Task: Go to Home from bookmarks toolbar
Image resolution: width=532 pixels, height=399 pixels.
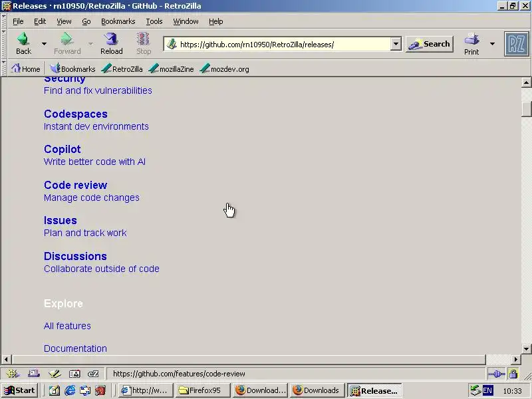Action: coord(26,69)
